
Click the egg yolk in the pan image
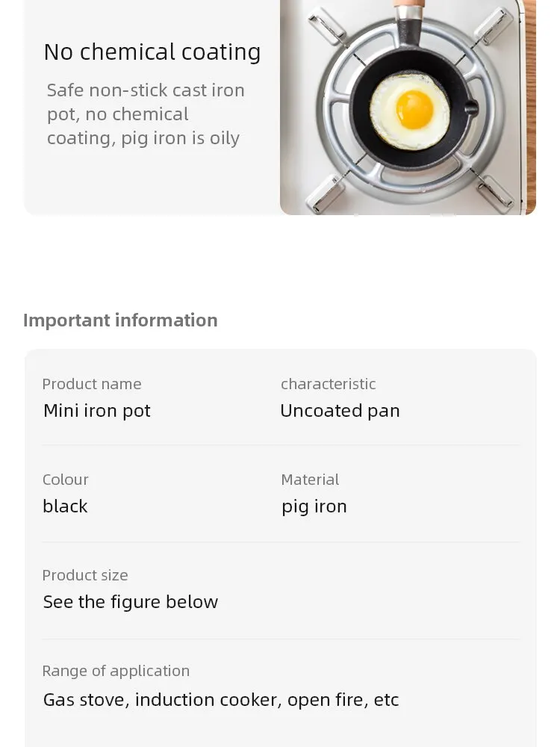[414, 110]
